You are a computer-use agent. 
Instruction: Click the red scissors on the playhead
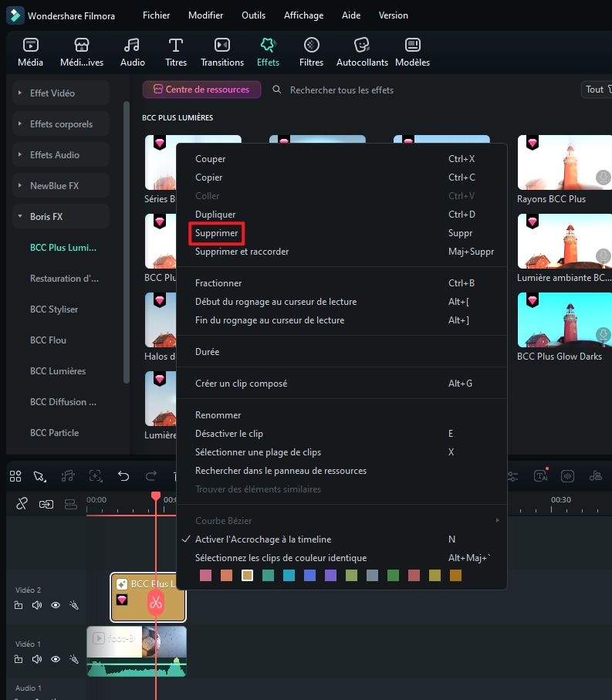tap(156, 603)
